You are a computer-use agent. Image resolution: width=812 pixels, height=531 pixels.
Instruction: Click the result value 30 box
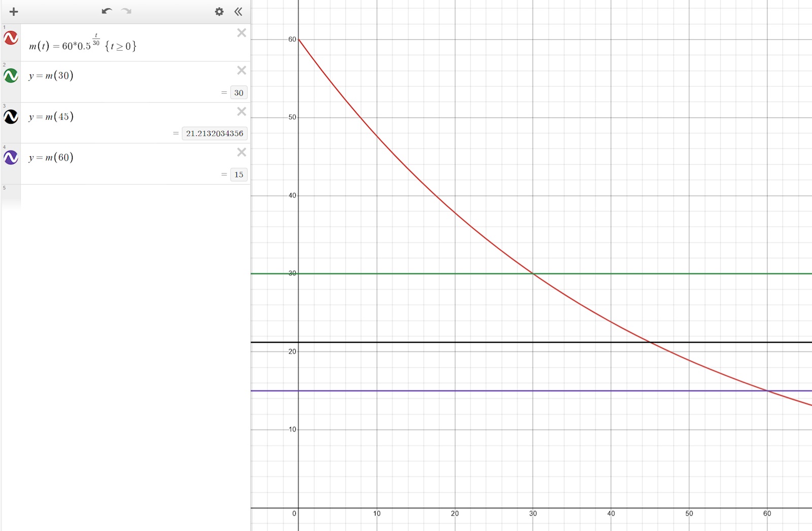[239, 93]
